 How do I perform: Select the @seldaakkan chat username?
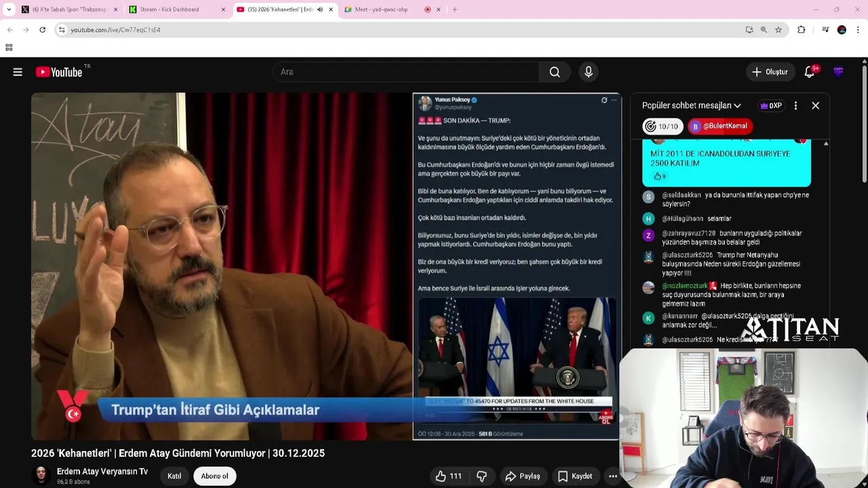tap(682, 195)
